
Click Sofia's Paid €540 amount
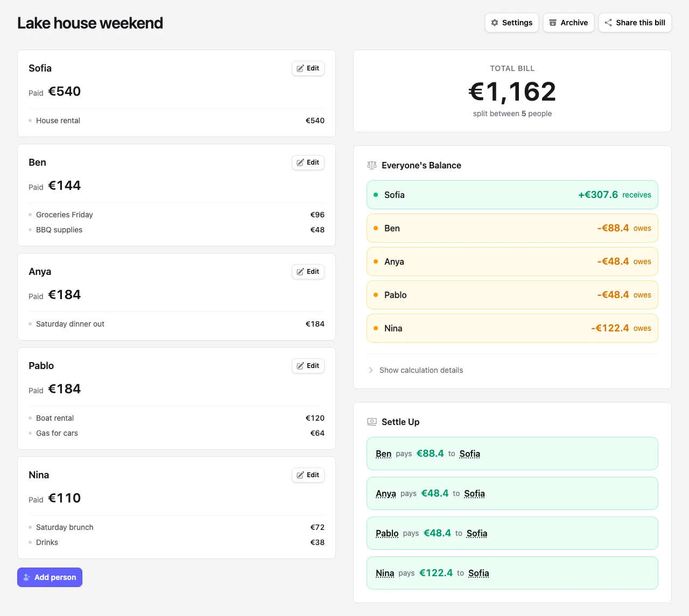tap(65, 91)
